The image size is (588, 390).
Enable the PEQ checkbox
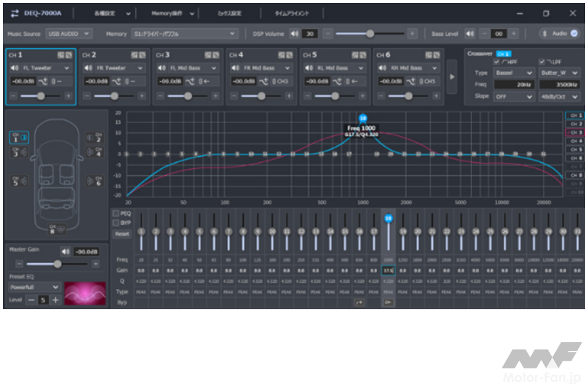[x=116, y=213]
